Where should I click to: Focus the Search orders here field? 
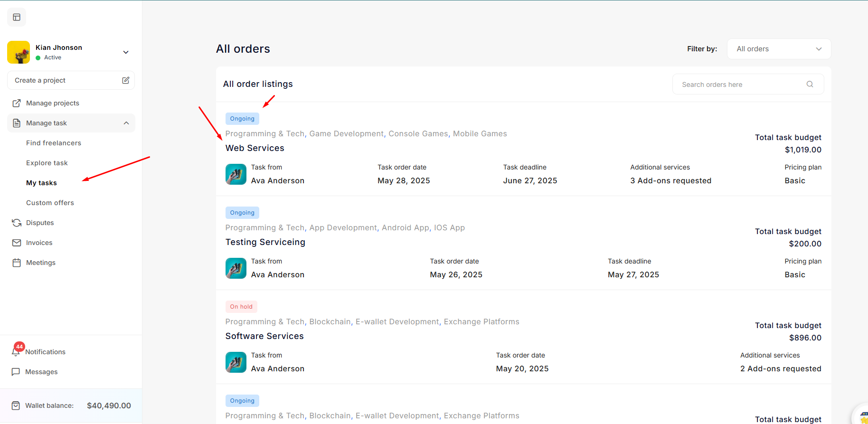[x=741, y=85]
